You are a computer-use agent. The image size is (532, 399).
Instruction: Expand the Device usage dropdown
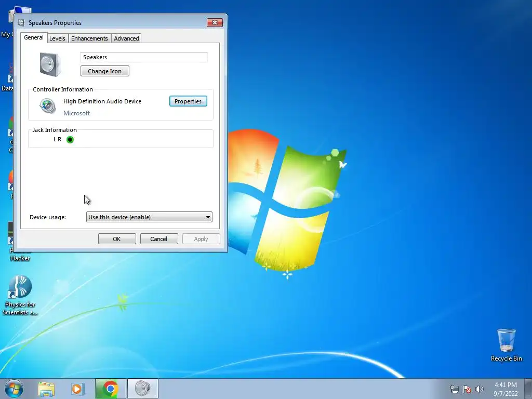[149, 217]
